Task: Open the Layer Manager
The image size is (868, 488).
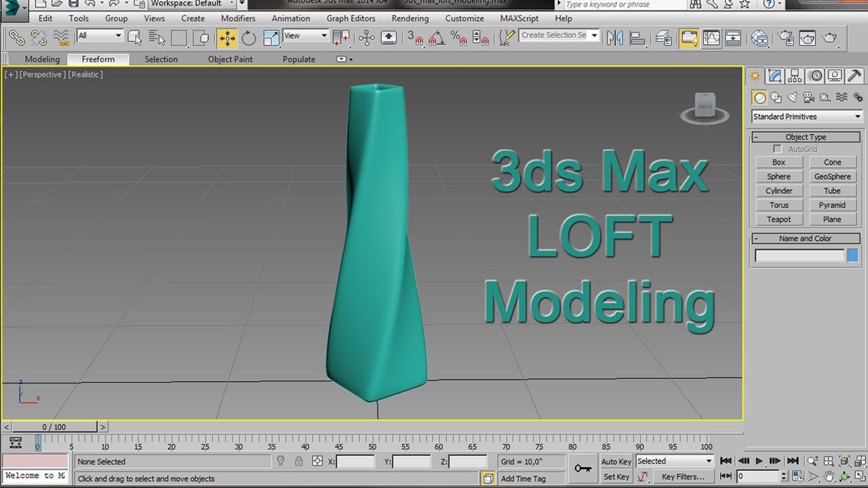Action: tap(663, 38)
